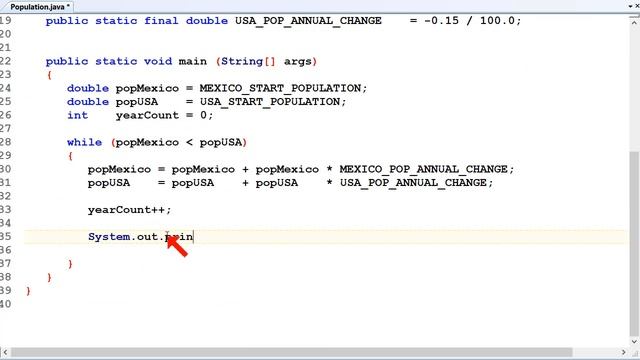Image resolution: width=640 pixels, height=360 pixels.
Task: Click the method name 'main'
Action: coord(193,61)
